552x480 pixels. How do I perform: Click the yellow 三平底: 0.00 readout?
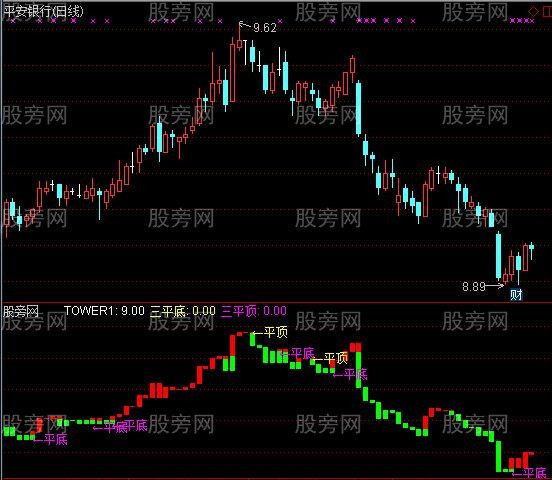pyautogui.click(x=183, y=311)
